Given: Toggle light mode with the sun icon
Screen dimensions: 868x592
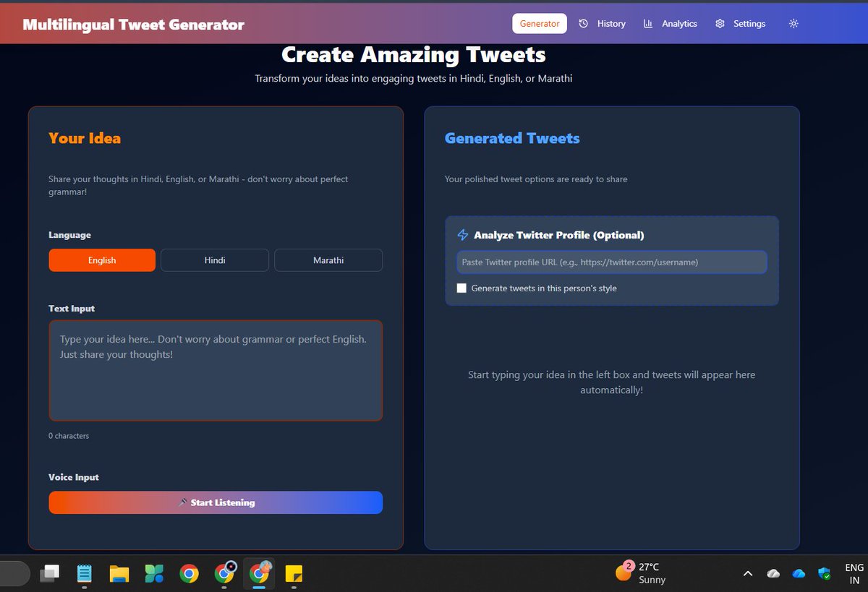Looking at the screenshot, I should pyautogui.click(x=793, y=23).
